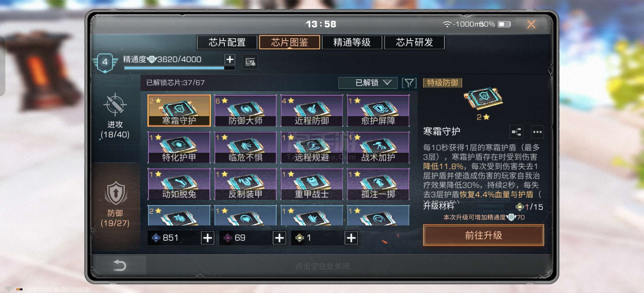Image resolution: width=644 pixels, height=293 pixels.
Task: Click the mastery log icon beside progress bar
Action: point(250,62)
